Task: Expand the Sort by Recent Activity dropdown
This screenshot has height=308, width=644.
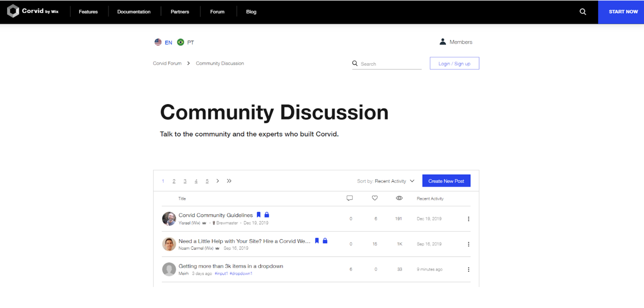Action: tap(386, 181)
